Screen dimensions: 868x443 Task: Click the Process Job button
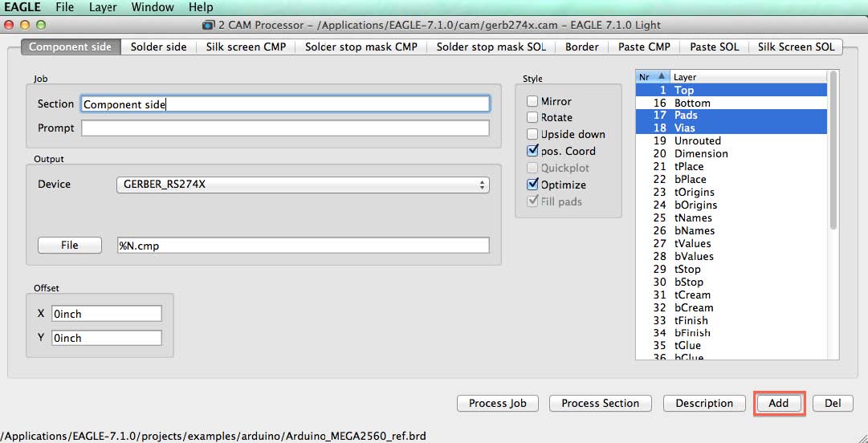coord(497,403)
